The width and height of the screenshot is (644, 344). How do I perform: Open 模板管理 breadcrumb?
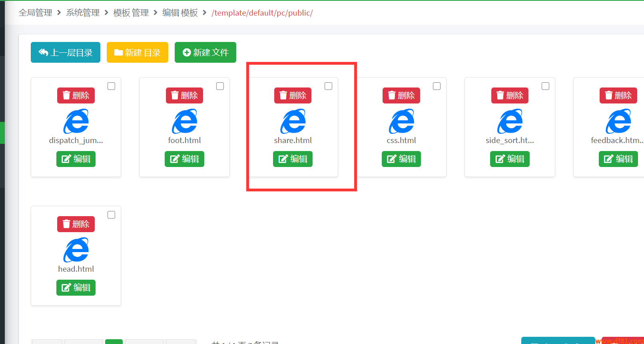[131, 13]
